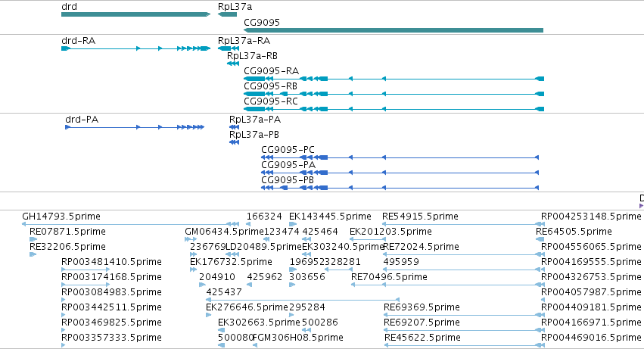Click the RP004169555.5prime EST label
This screenshot has width=644, height=349.
pos(591,262)
